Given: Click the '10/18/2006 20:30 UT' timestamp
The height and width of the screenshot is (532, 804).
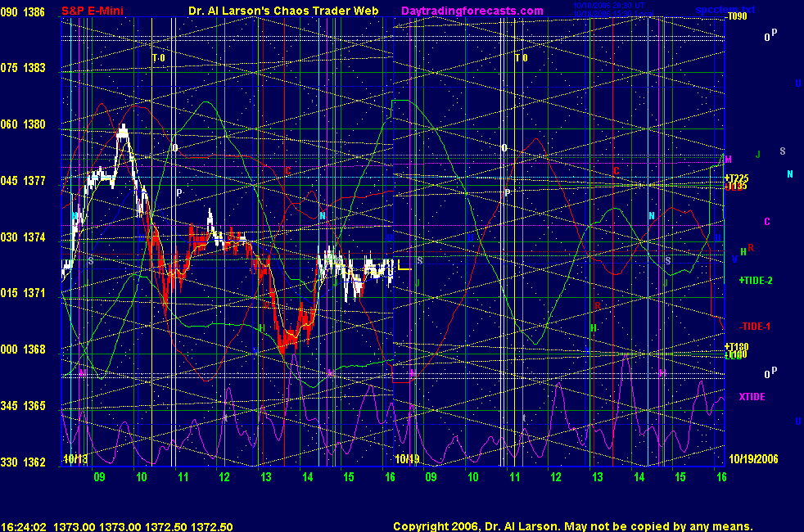Looking at the screenshot, I should point(608,6).
